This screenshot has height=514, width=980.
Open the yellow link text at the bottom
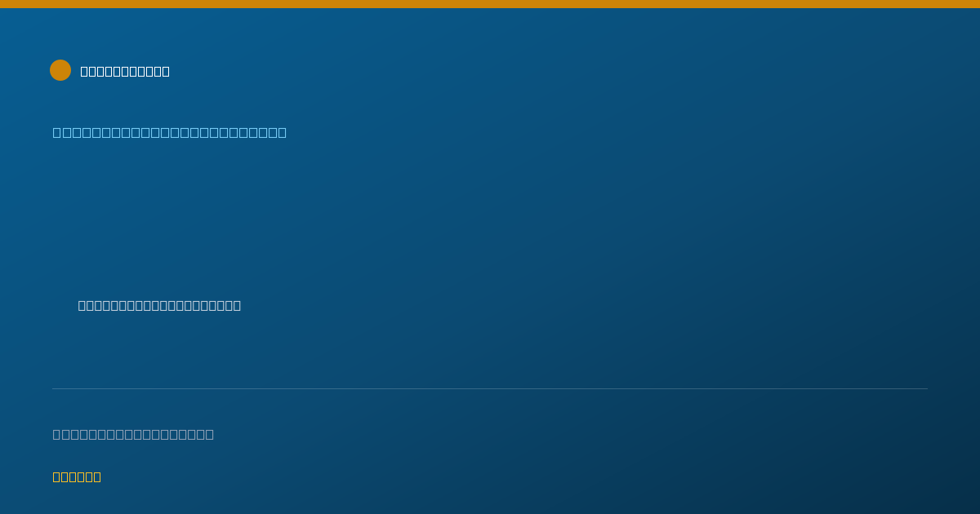[x=77, y=476]
